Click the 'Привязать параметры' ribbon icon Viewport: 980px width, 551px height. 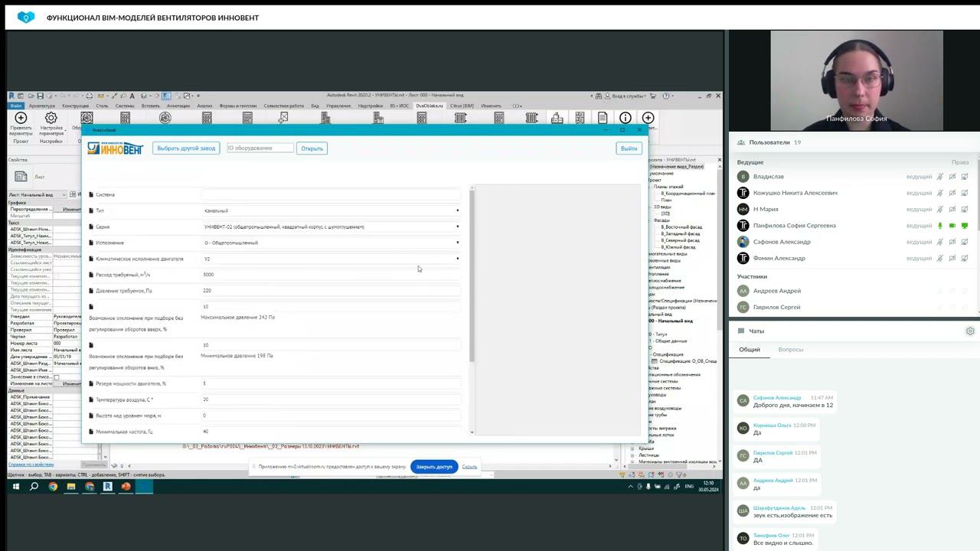pos(21,118)
